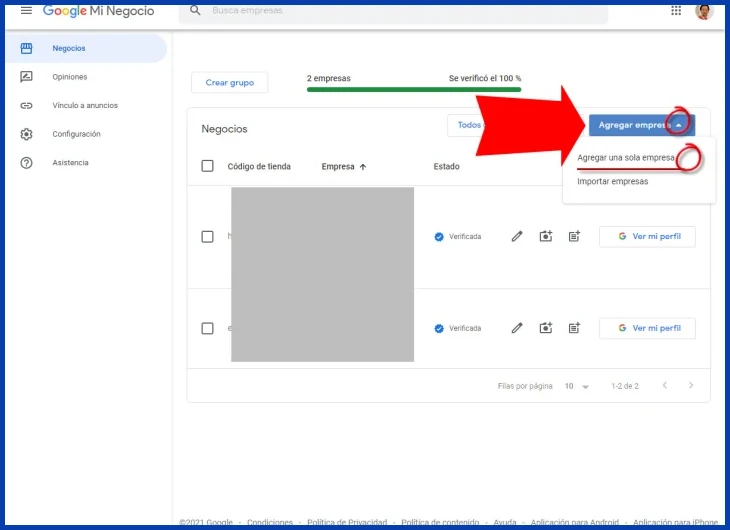
Task: Click the Crear grupo button
Action: pos(230,82)
